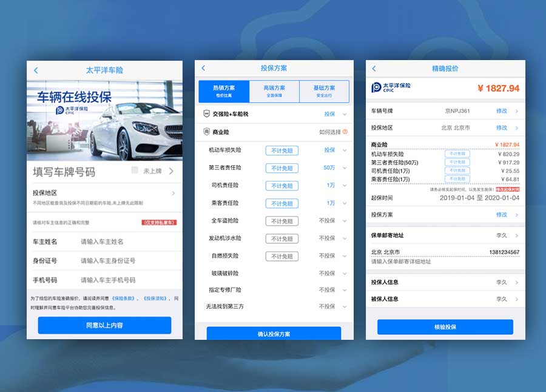Viewport: 546px width, 392px height.
Task: Expand 第三者责任险 50万 coverage dropdown
Action: (x=345, y=168)
